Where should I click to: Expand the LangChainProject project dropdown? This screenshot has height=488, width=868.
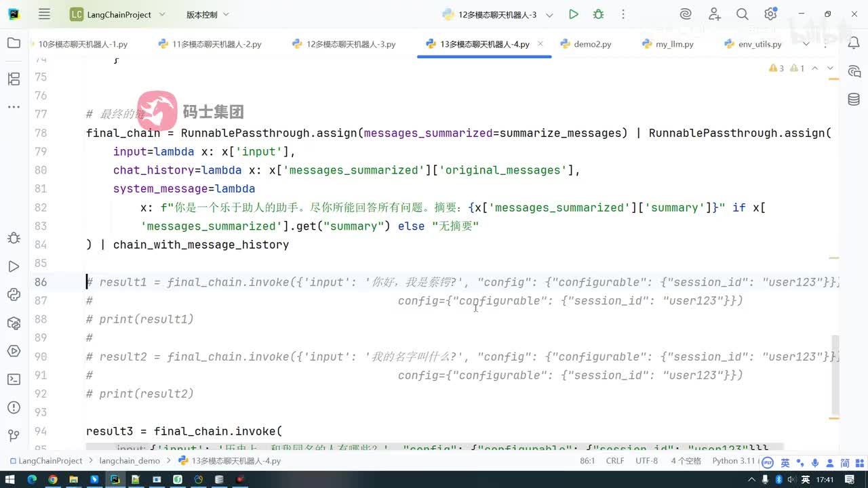pyautogui.click(x=117, y=14)
